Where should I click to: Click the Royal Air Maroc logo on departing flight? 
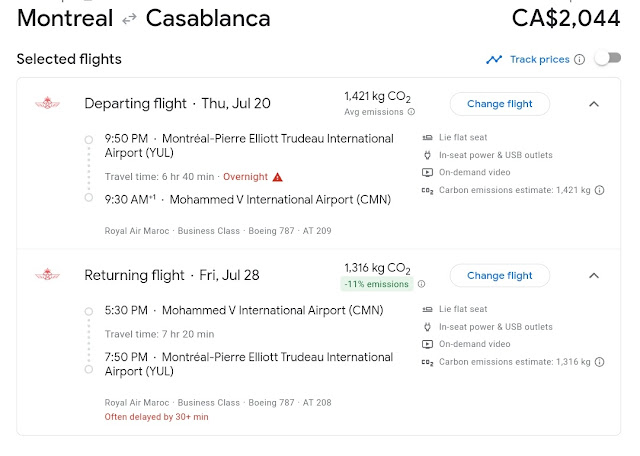[x=46, y=103]
